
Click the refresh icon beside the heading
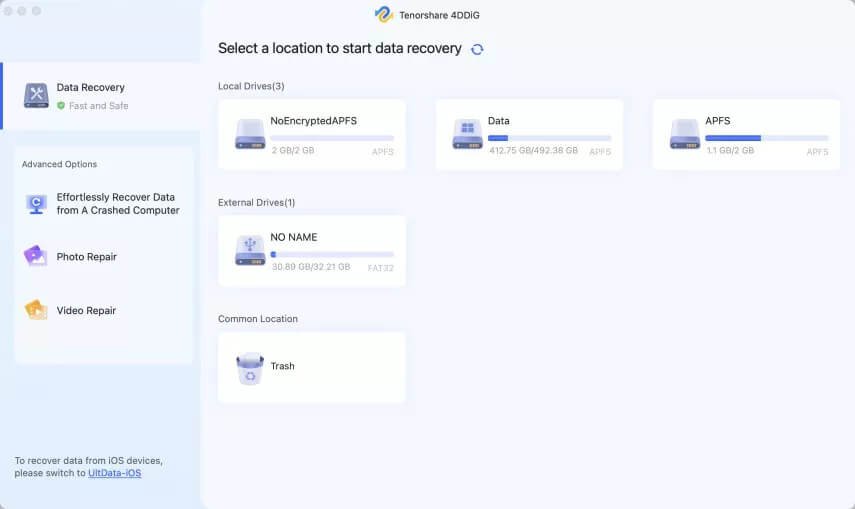pyautogui.click(x=477, y=49)
